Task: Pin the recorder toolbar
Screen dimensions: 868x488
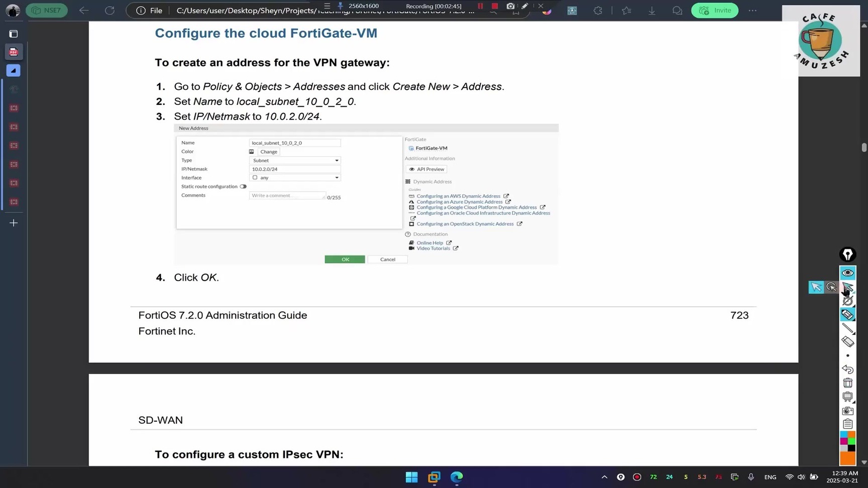Action: point(340,6)
